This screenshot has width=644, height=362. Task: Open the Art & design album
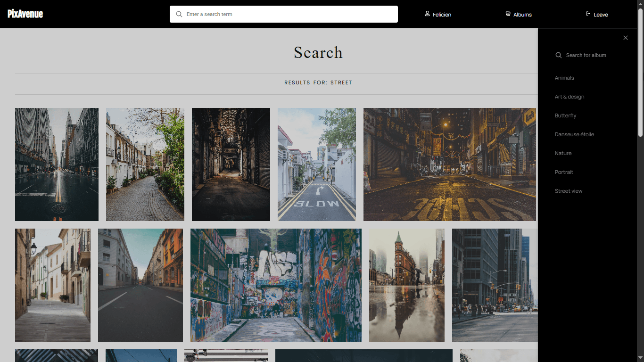[570, 97]
